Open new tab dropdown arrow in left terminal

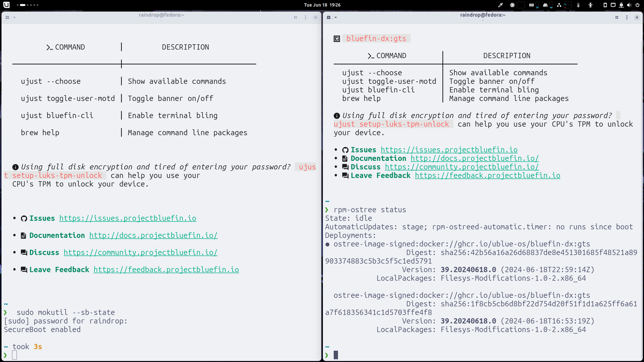[14, 17]
